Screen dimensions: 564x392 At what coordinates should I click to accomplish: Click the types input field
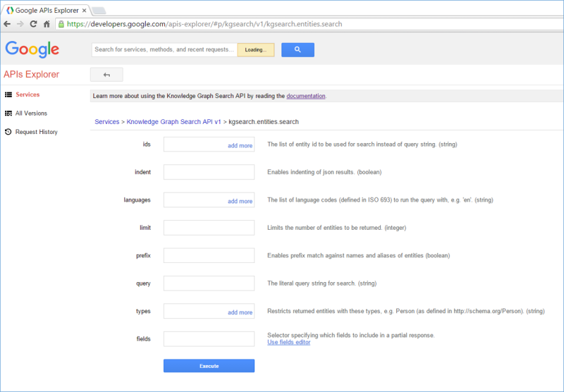(x=209, y=311)
